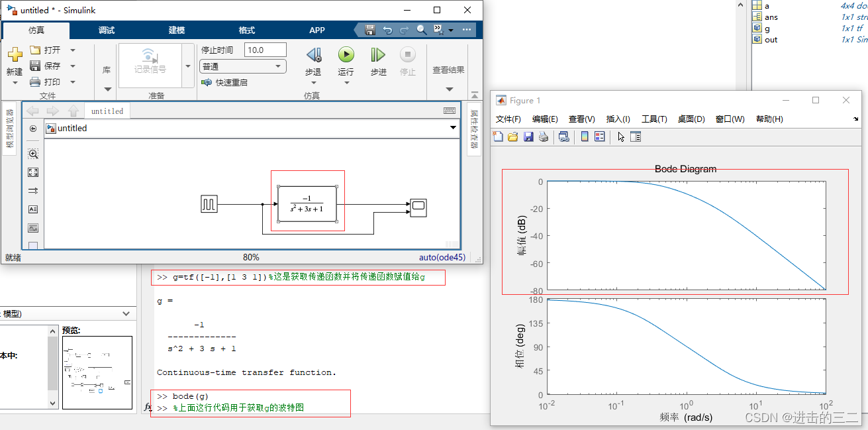
Task: Edit the 停止时间 value field showing 10.0
Action: pos(265,49)
